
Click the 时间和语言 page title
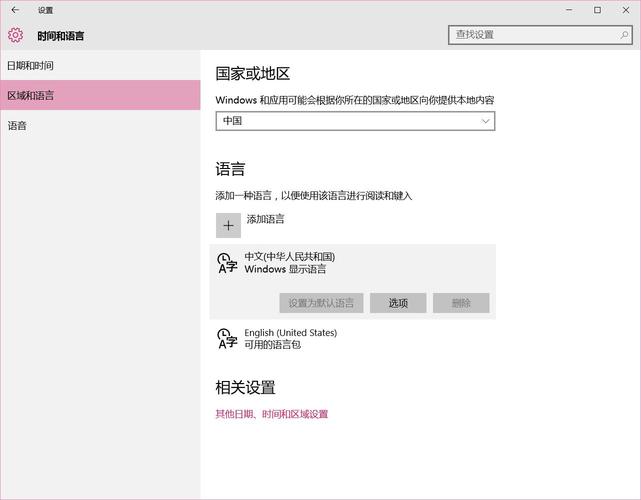61,36
